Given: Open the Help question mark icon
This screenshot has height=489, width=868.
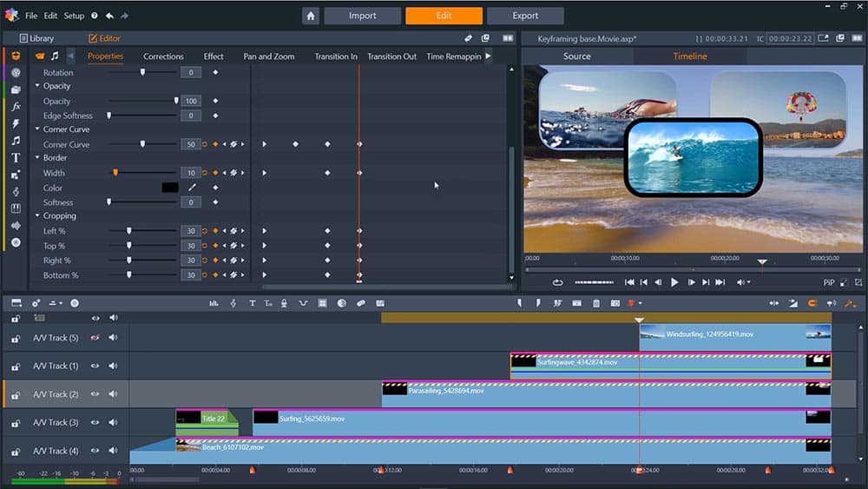Looking at the screenshot, I should 95,16.
